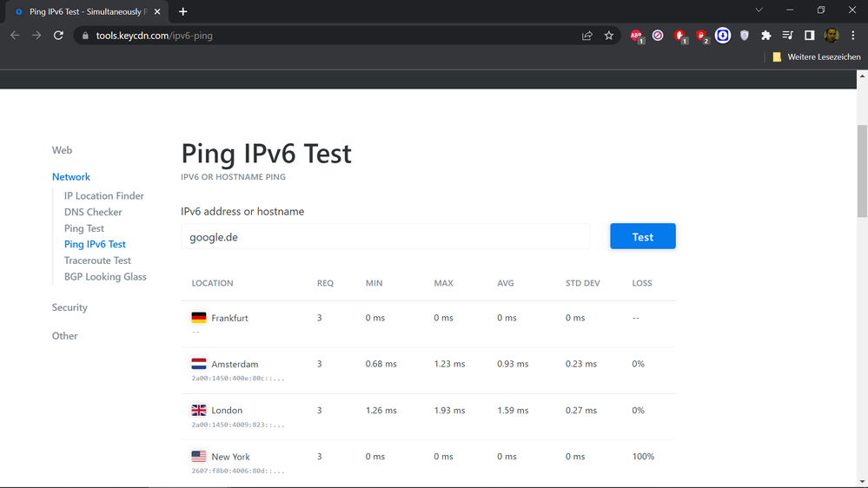Expand the Security category in sidebar
The height and width of the screenshot is (488, 868).
click(x=70, y=307)
